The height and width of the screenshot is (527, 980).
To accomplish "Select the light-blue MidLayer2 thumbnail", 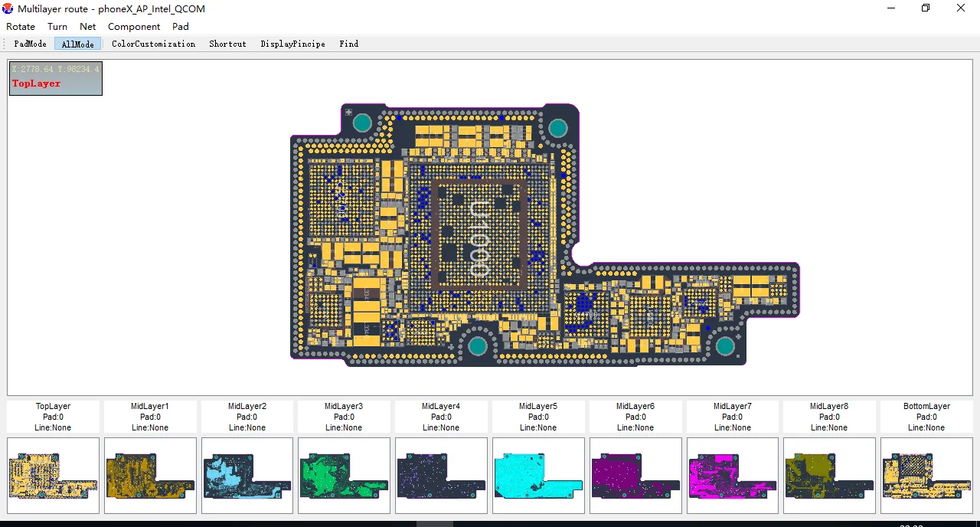I will point(247,475).
